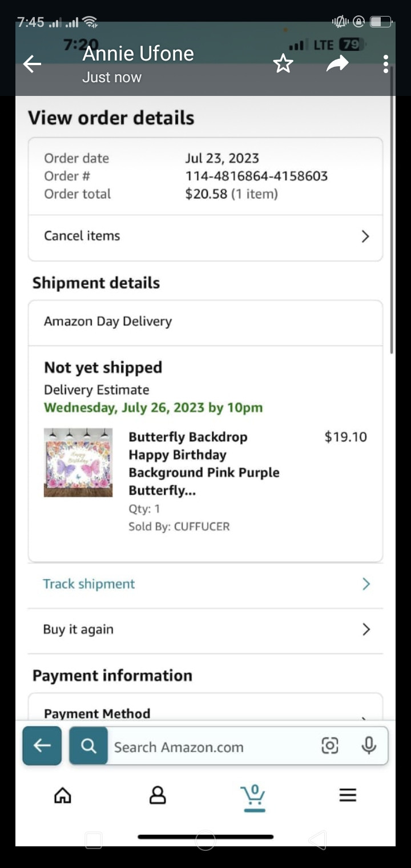Tap the microphone voice search icon
411x868 pixels.
369,746
